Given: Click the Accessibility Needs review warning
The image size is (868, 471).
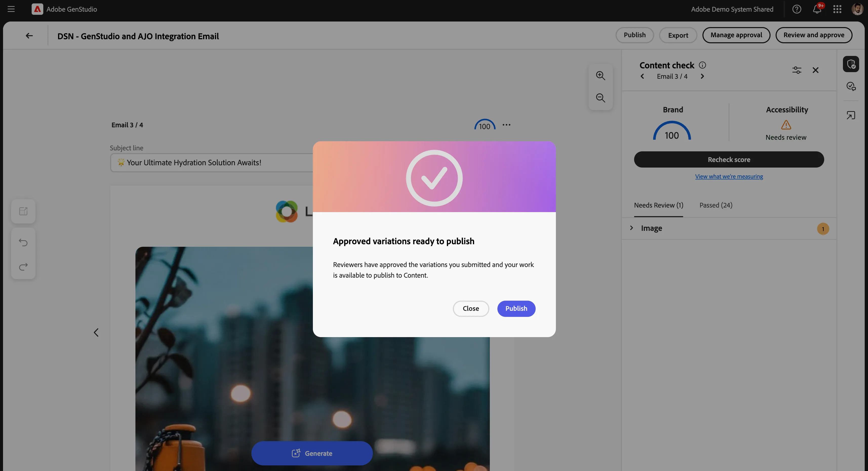Looking at the screenshot, I should click(786, 130).
